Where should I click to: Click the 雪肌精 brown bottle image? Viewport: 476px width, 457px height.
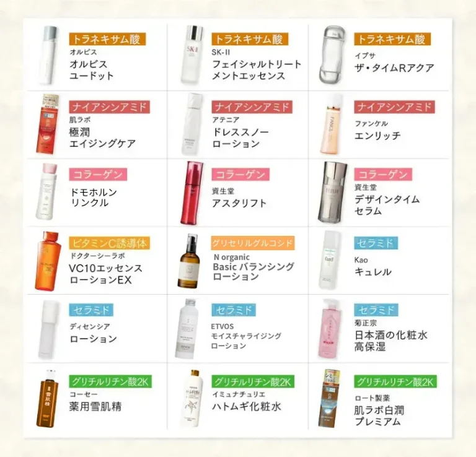click(48, 398)
